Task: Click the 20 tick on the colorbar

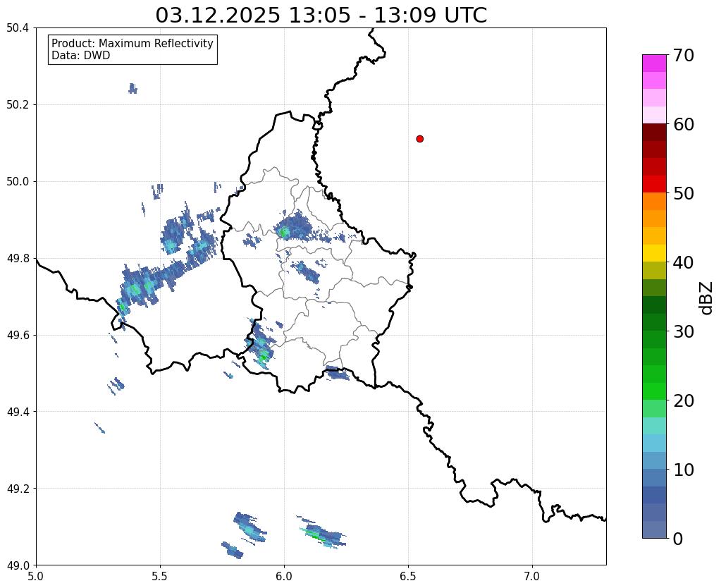Action: (684, 400)
